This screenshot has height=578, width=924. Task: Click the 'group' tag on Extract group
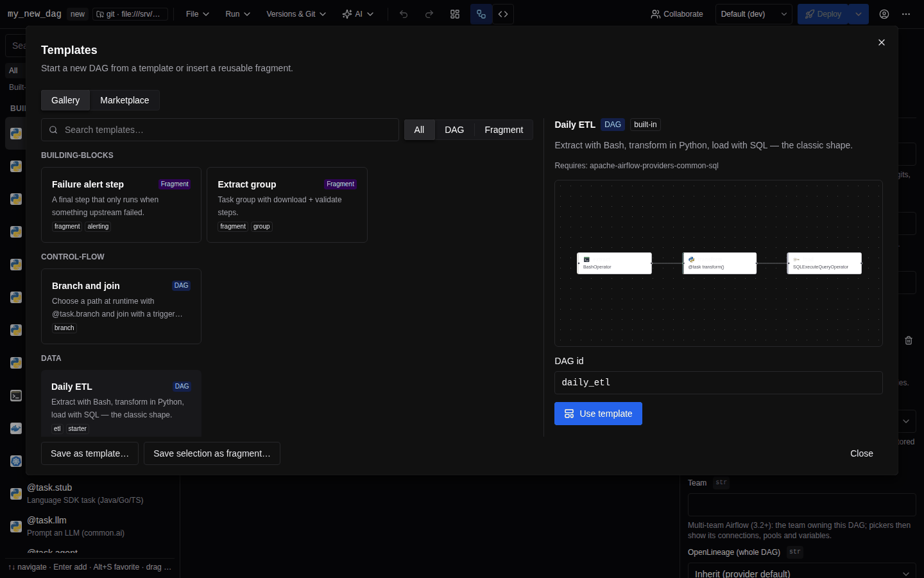261,227
